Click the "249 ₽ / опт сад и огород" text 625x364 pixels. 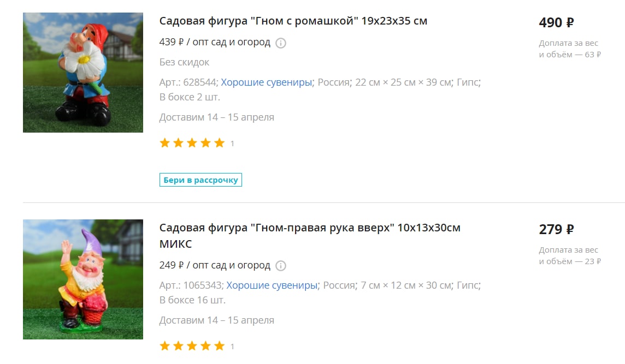point(215,265)
